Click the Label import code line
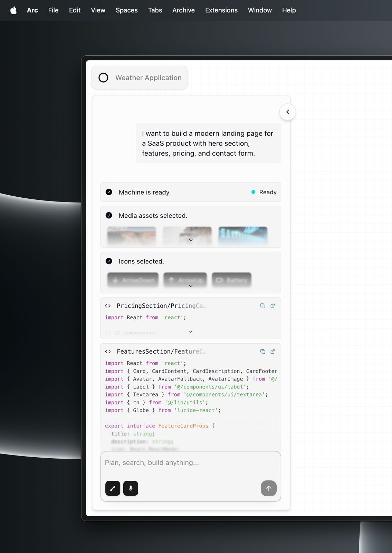This screenshot has width=392, height=553. (177, 387)
